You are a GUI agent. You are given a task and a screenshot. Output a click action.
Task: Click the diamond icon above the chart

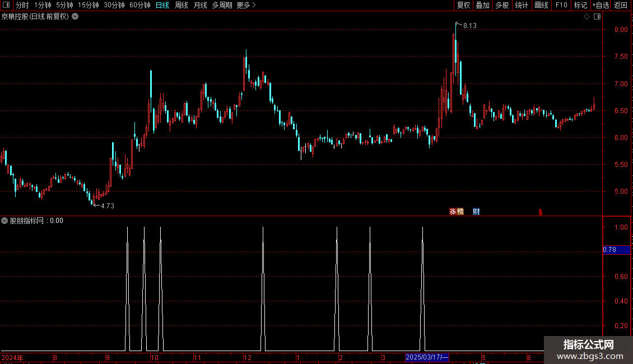tap(587, 17)
